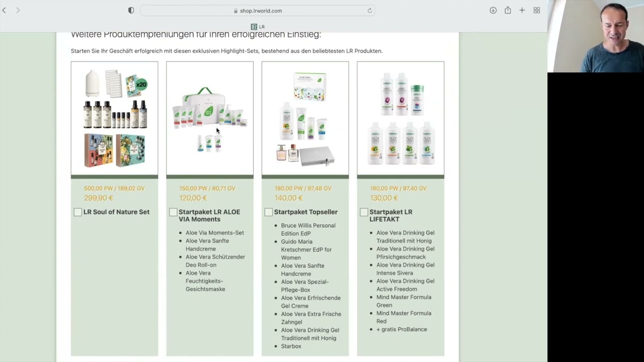Tick the LR Soul of Nature Set checkbox

click(77, 212)
